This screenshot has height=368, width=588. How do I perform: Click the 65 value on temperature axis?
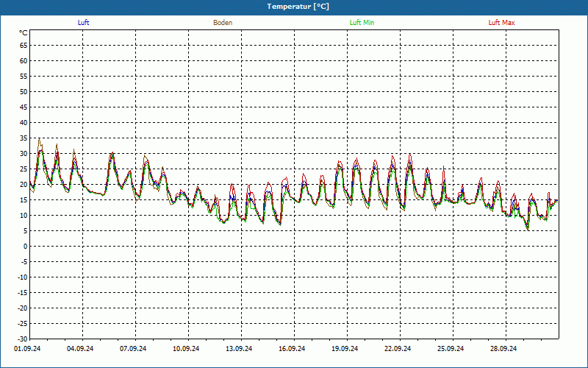coord(24,46)
